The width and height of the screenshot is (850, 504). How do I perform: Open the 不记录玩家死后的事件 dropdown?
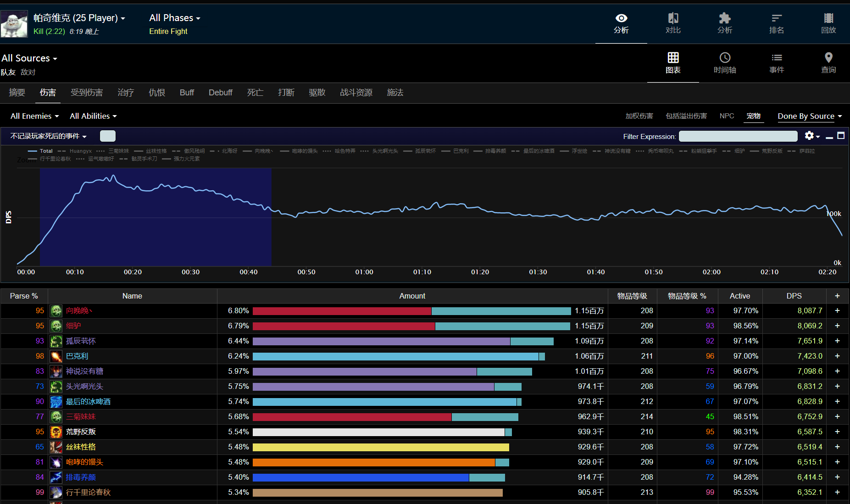(x=49, y=136)
